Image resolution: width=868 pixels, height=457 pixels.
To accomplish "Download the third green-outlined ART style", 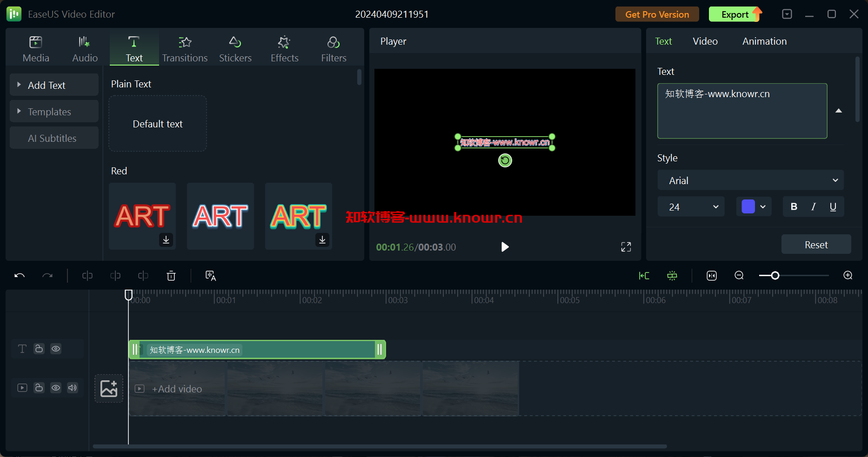I will (322, 239).
